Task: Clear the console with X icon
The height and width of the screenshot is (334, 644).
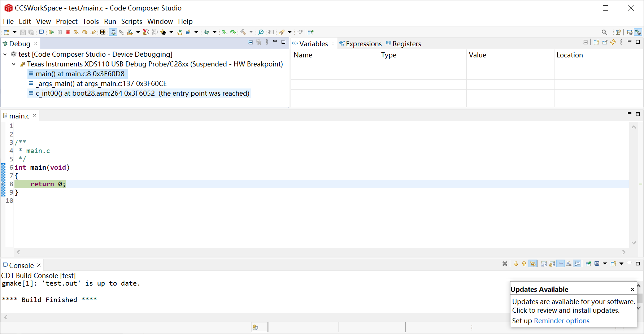Action: tap(505, 264)
